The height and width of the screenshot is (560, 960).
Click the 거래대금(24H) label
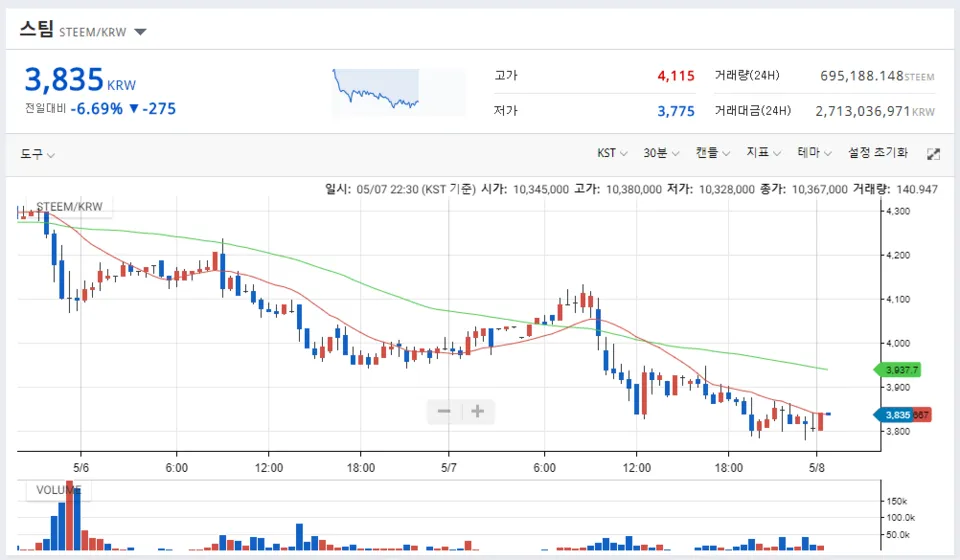coord(752,111)
